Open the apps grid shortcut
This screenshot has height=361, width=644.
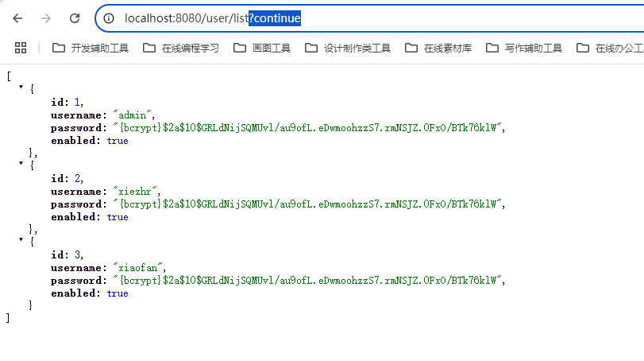pos(21,48)
